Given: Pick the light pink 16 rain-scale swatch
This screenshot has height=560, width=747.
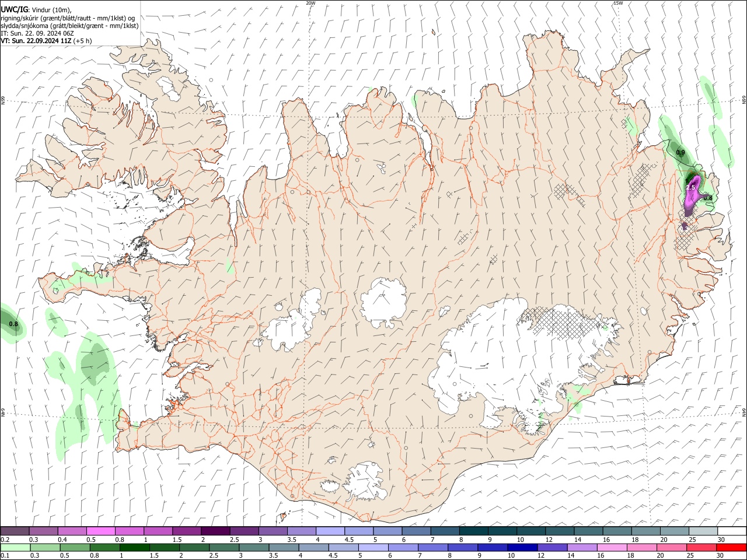Looking at the screenshot, I should pos(613,548).
